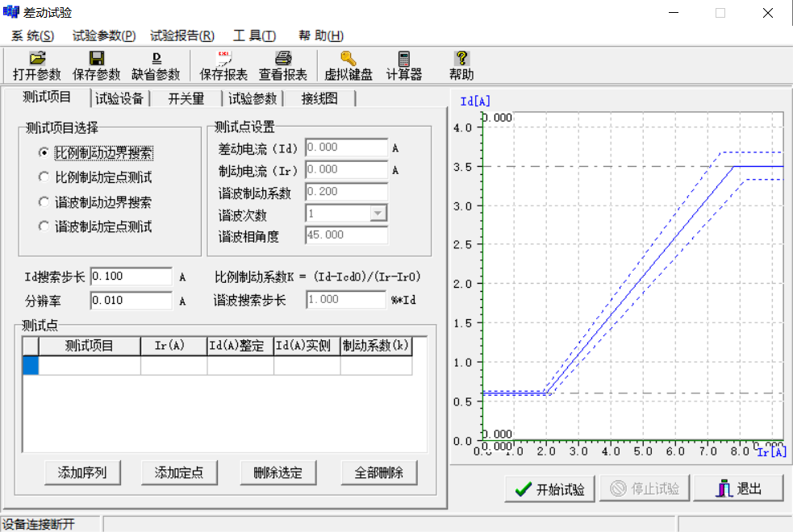Open the 试验报告 menu
Viewport: 793px width, 532px height.
[182, 35]
